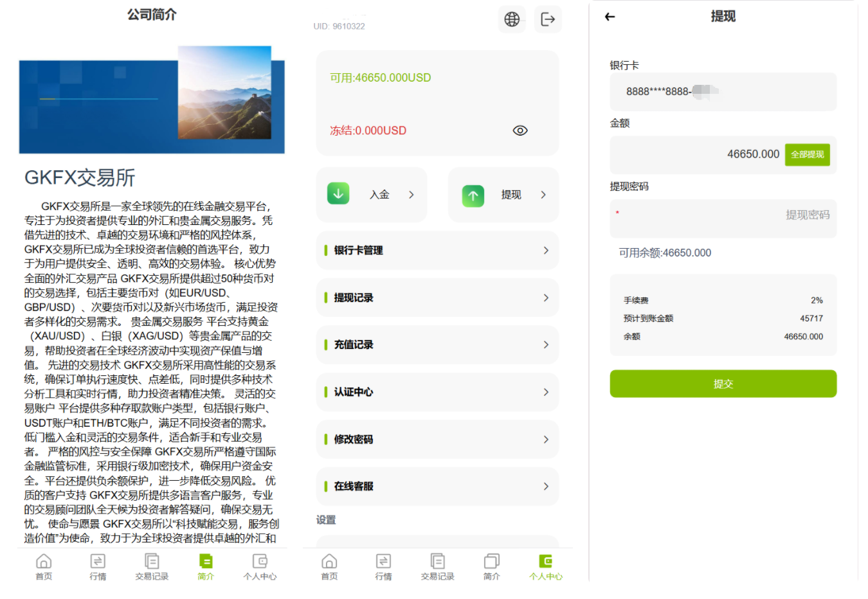Open the 修改密码 option
Screen dimensions: 868x599
(x=437, y=439)
